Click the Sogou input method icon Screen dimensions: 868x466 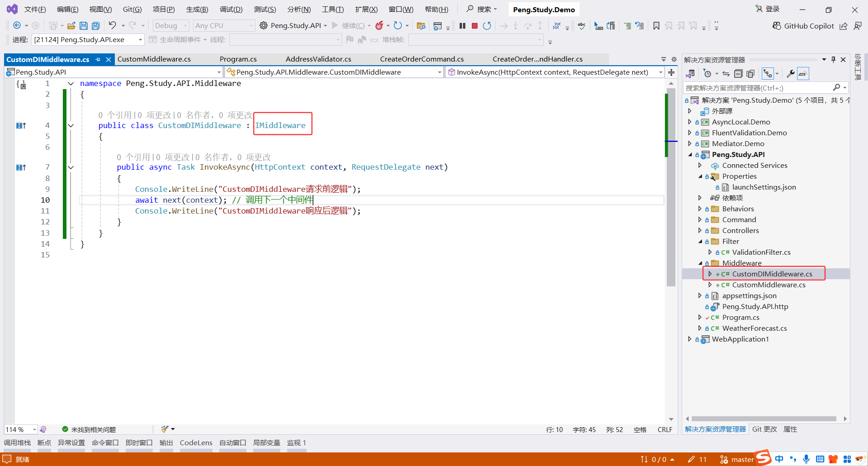(764, 458)
